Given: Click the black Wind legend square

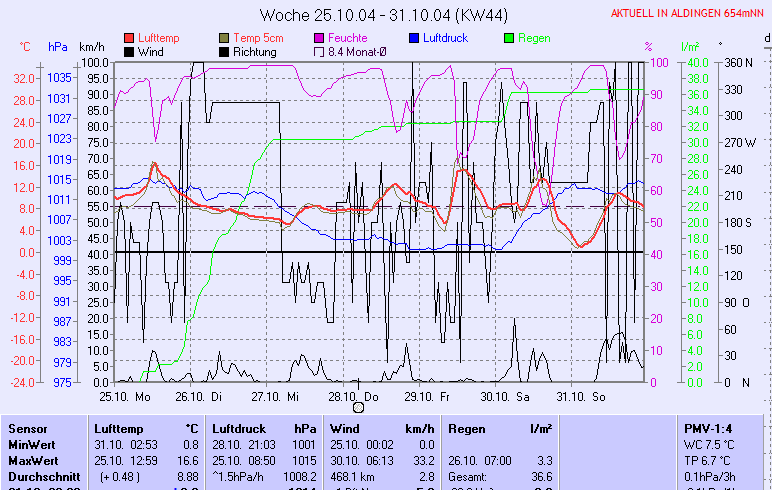Looking at the screenshot, I should point(130,51).
